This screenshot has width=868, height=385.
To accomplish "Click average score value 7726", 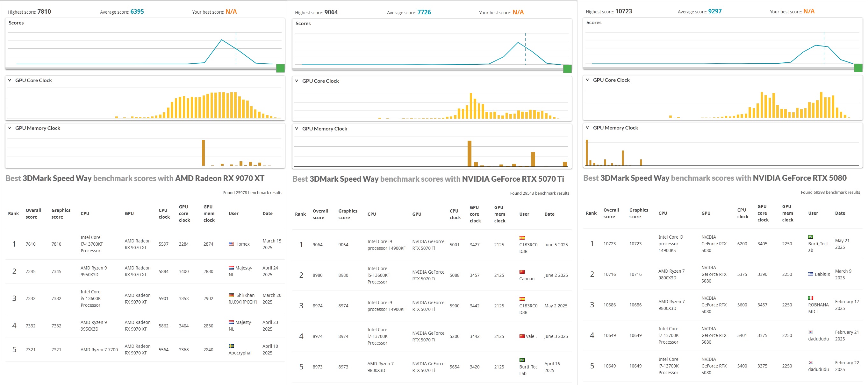I will tap(424, 12).
